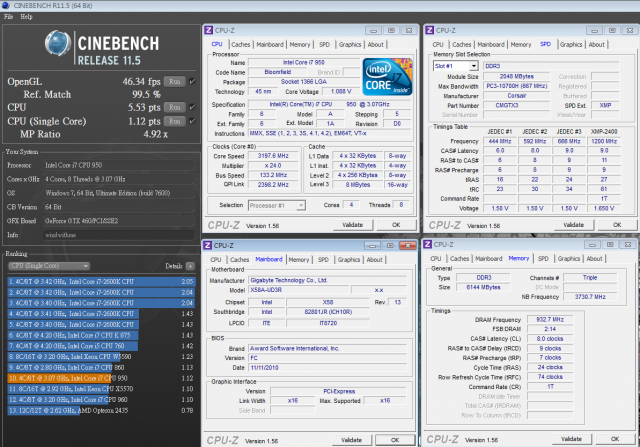Switch to Graphics tab in the SPD window
The image size is (640, 447).
coord(571,44)
